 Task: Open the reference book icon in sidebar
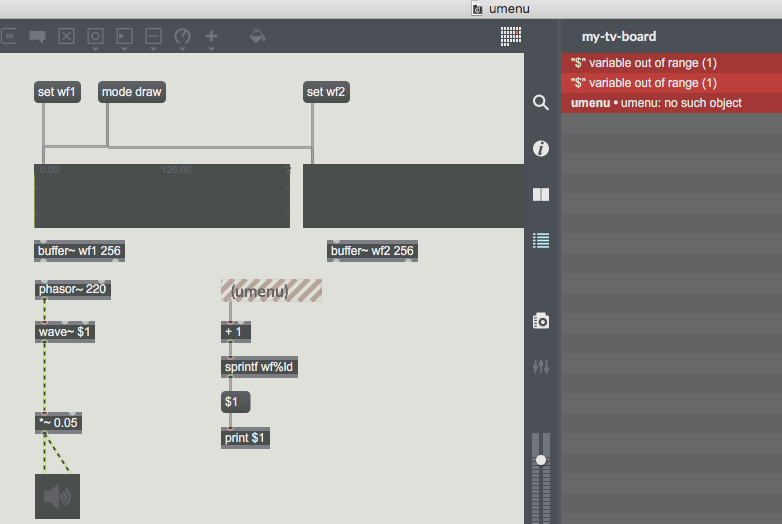541,195
